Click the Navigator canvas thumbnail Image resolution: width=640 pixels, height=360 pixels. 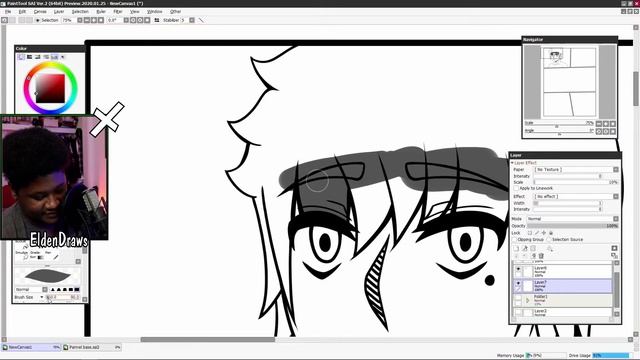click(570, 82)
